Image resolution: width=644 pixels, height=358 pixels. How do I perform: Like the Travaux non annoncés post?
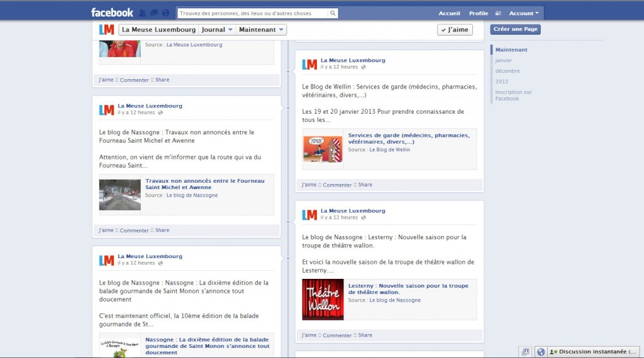pyautogui.click(x=106, y=230)
